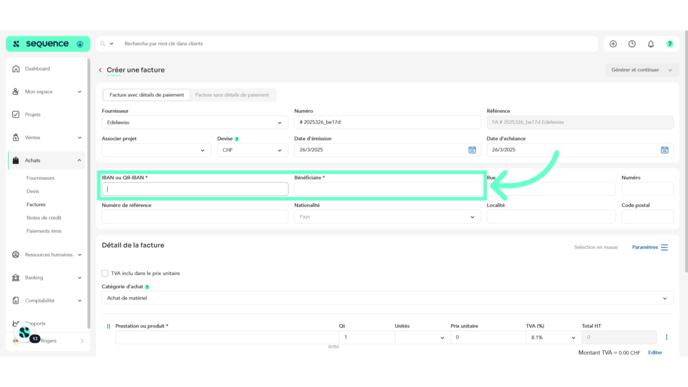688x387 pixels.
Task: Open the three-dot menu of the product row
Action: (666, 337)
